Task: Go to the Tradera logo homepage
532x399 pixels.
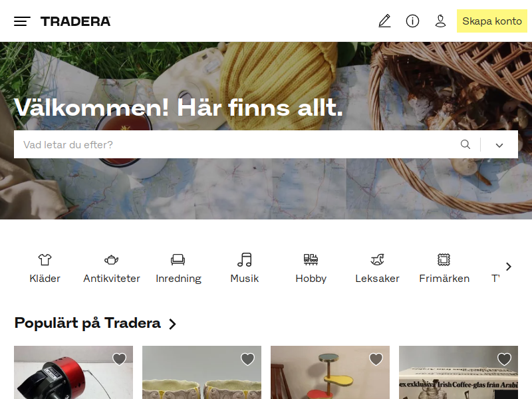Action: (75, 21)
